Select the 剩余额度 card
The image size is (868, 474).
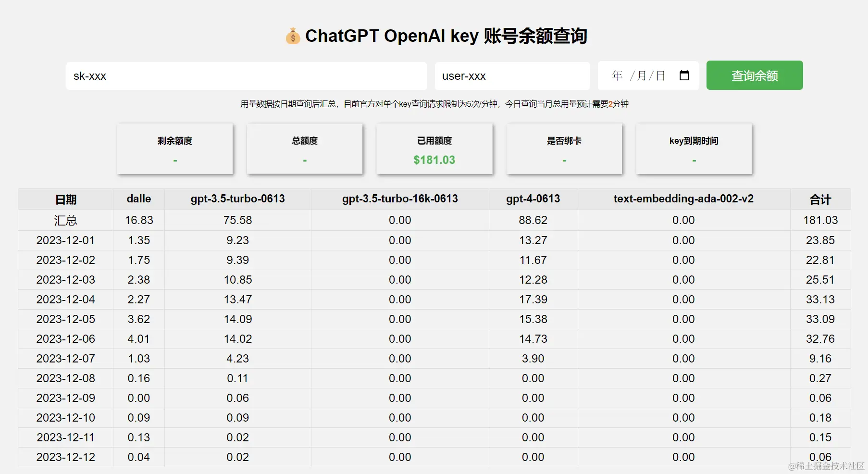pos(175,149)
